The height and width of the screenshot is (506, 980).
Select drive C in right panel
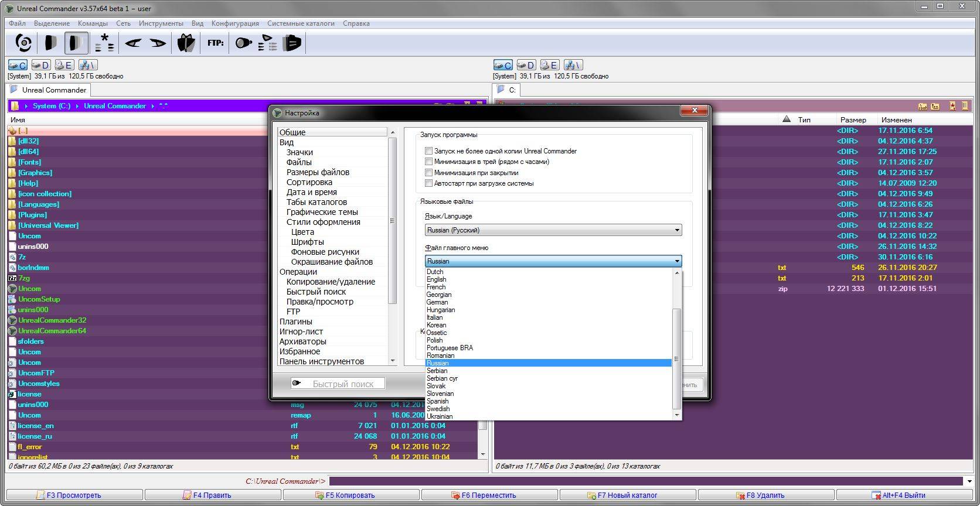503,65
